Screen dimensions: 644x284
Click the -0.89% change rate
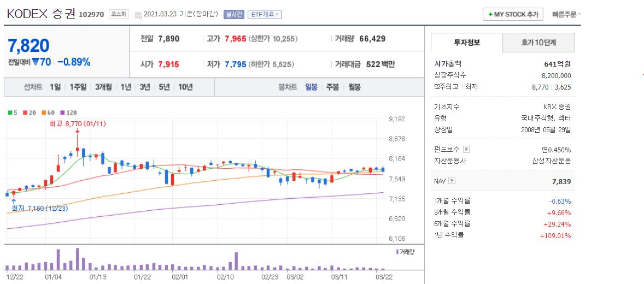tap(74, 62)
